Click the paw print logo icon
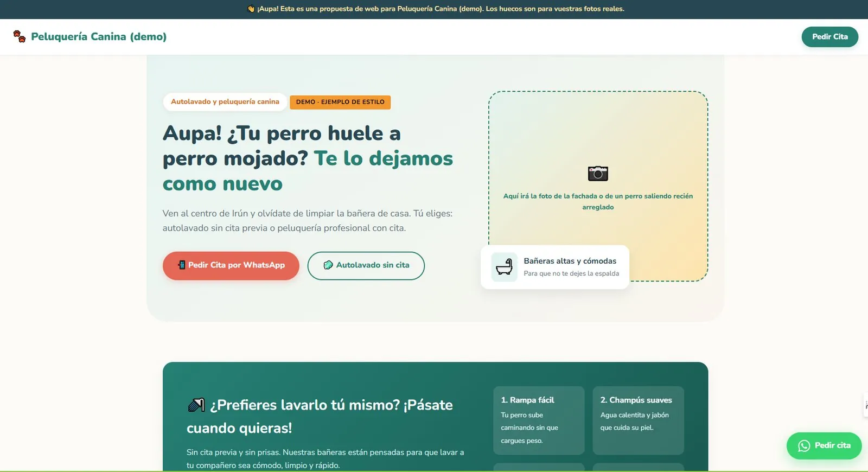 (x=20, y=36)
